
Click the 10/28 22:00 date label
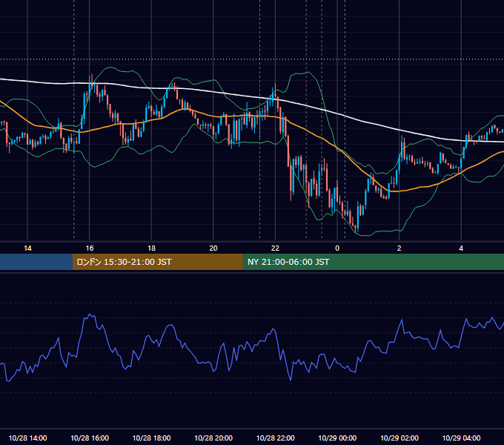pyautogui.click(x=275, y=438)
